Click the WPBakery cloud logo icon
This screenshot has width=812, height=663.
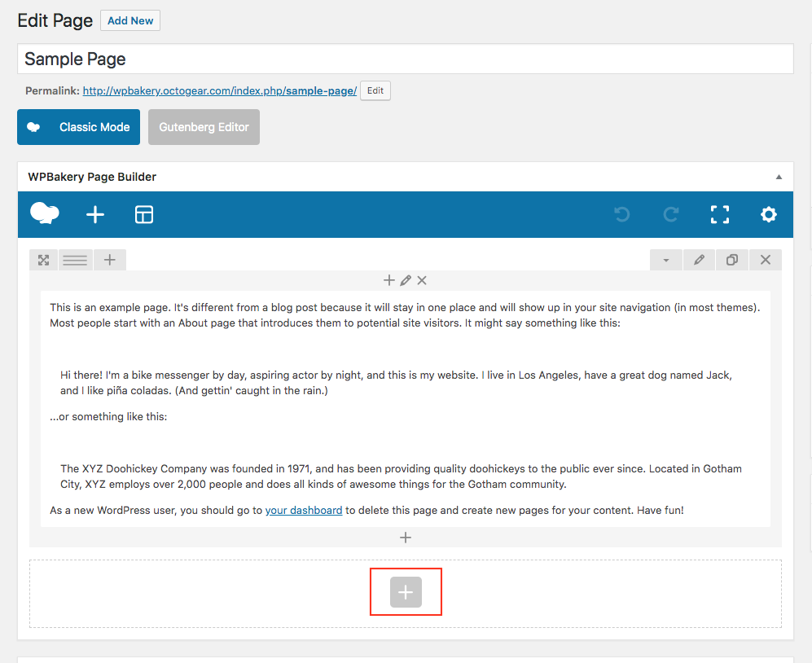click(x=45, y=214)
